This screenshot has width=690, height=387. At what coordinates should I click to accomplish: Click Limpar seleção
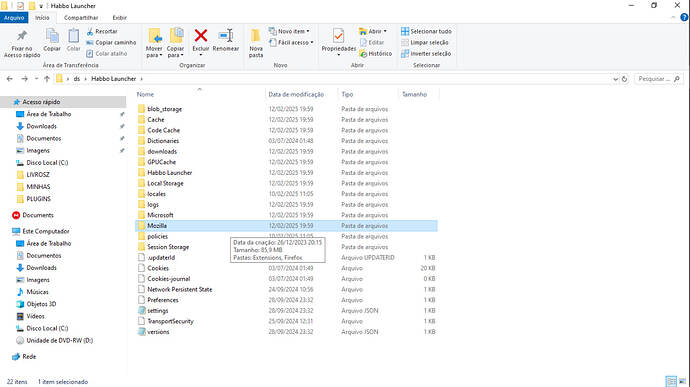tap(425, 42)
